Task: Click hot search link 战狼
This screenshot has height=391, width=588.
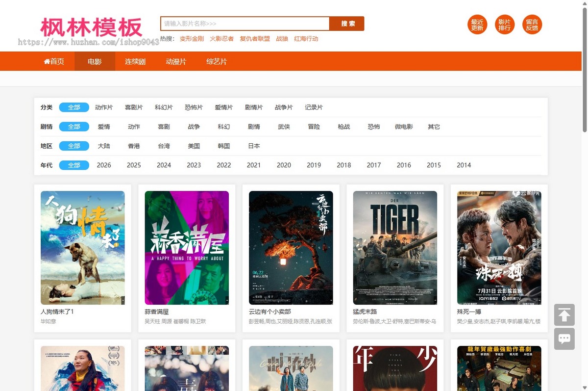Action: [x=282, y=39]
